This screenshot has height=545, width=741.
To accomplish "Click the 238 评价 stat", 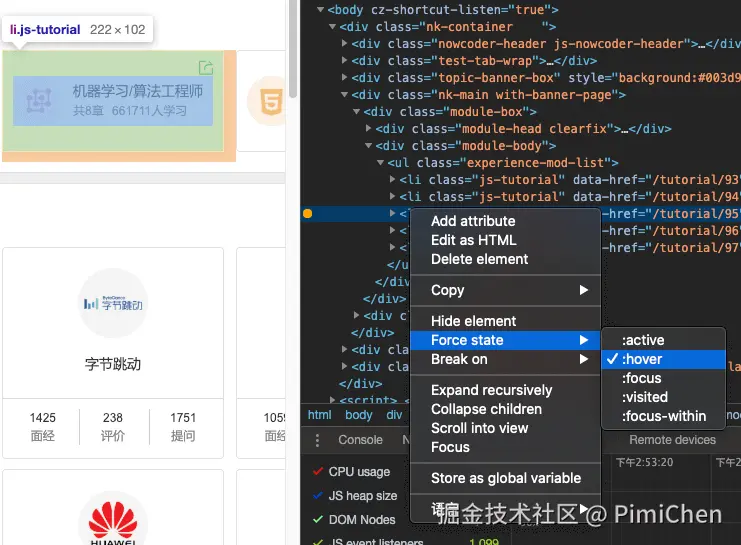I will [112, 426].
